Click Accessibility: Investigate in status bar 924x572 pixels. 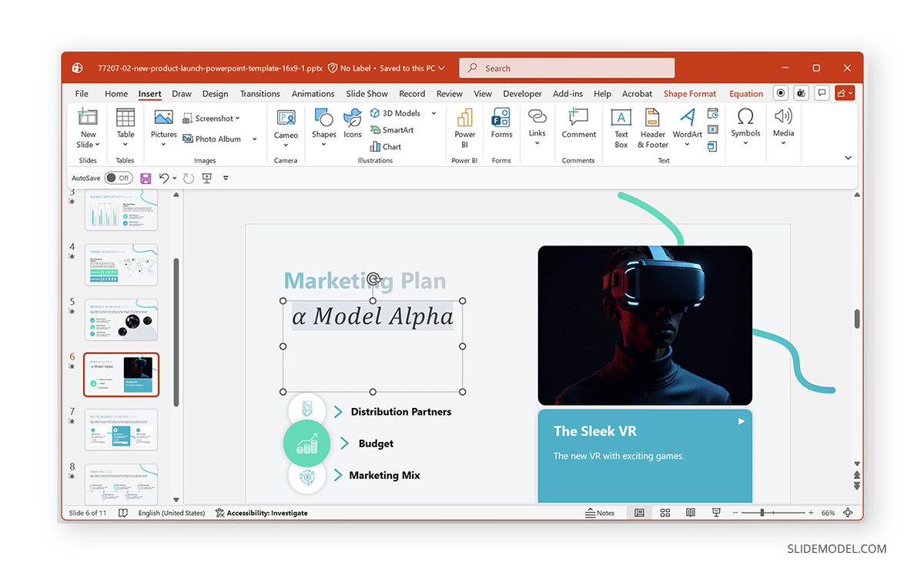pyautogui.click(x=262, y=513)
